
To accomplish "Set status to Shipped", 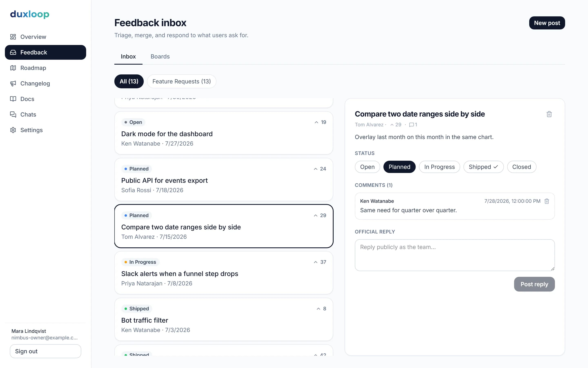I will tap(483, 167).
